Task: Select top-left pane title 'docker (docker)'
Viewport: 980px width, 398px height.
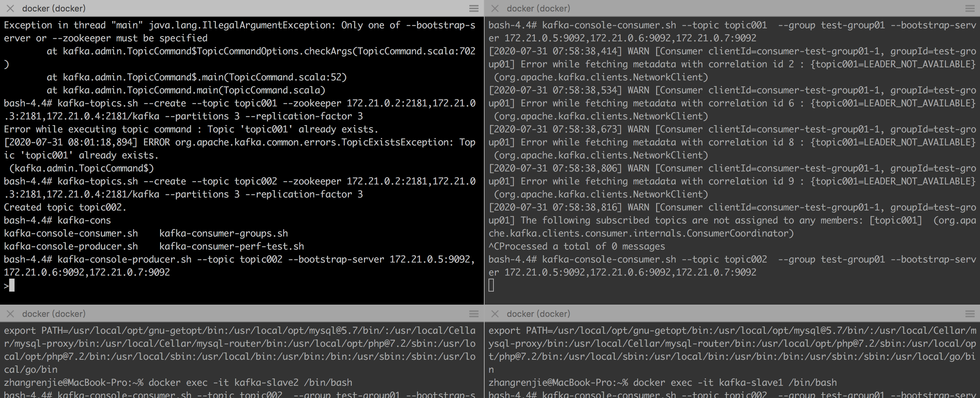Action: click(54, 8)
